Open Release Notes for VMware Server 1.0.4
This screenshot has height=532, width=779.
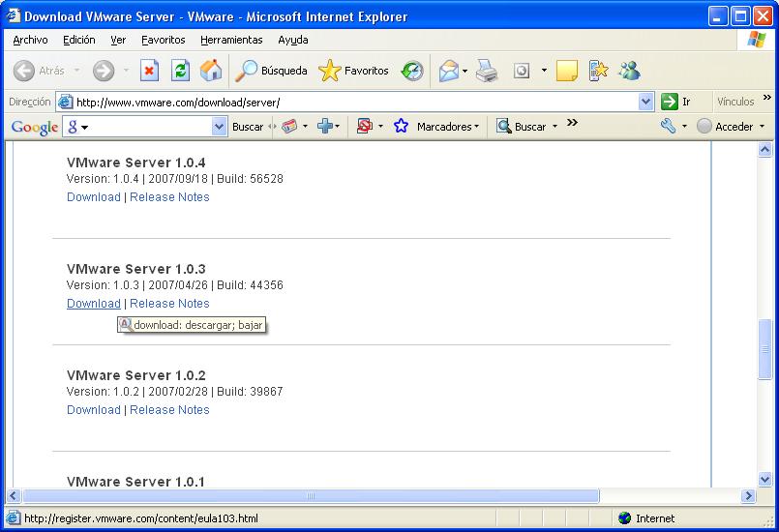click(169, 197)
